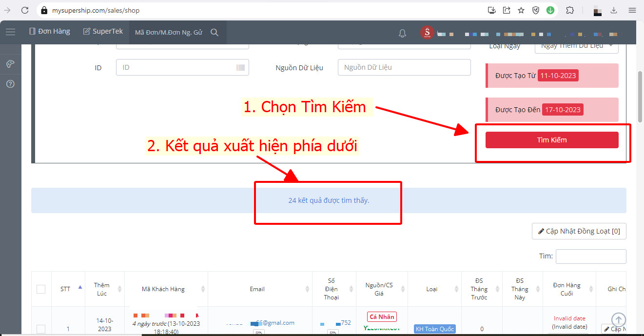Click the Được Tạo Đến 17-10-2023 date
Image resolution: width=644 pixels, height=336 pixels.
[563, 110]
